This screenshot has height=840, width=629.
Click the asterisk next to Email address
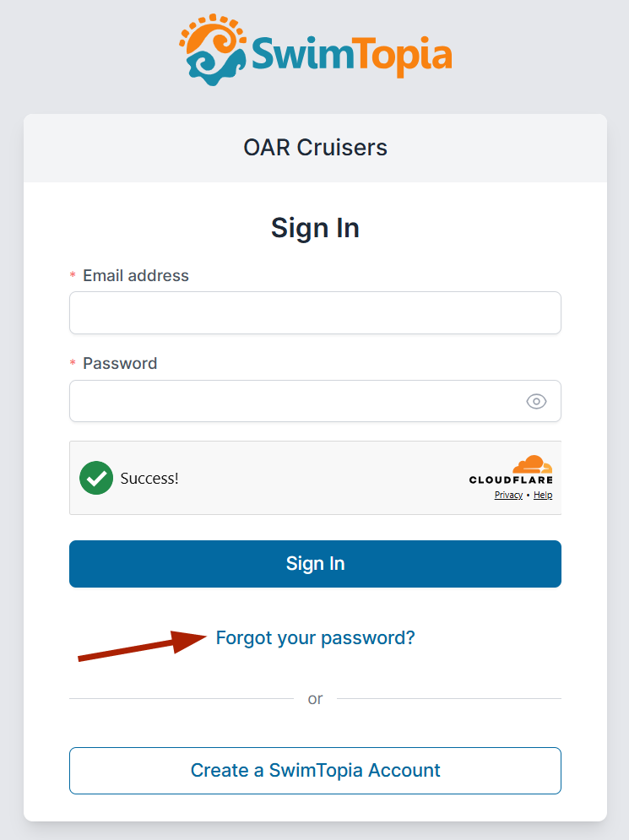point(72,276)
